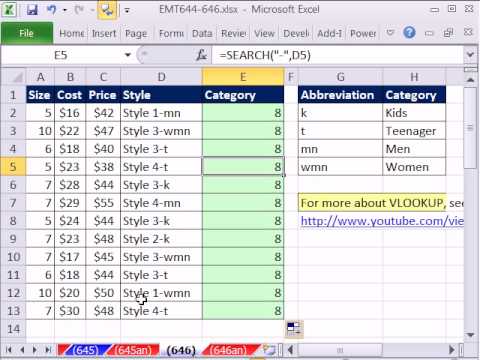Screen dimensions: 480x360
Task: Minimize the ribbon with the caret icon
Action: (390, 33)
